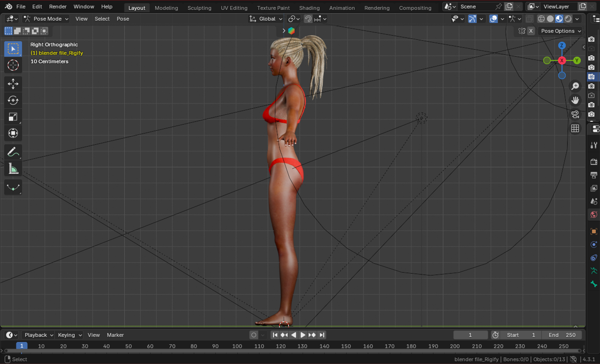Activate the Rotate tool
The height and width of the screenshot is (364, 600).
coord(13,100)
